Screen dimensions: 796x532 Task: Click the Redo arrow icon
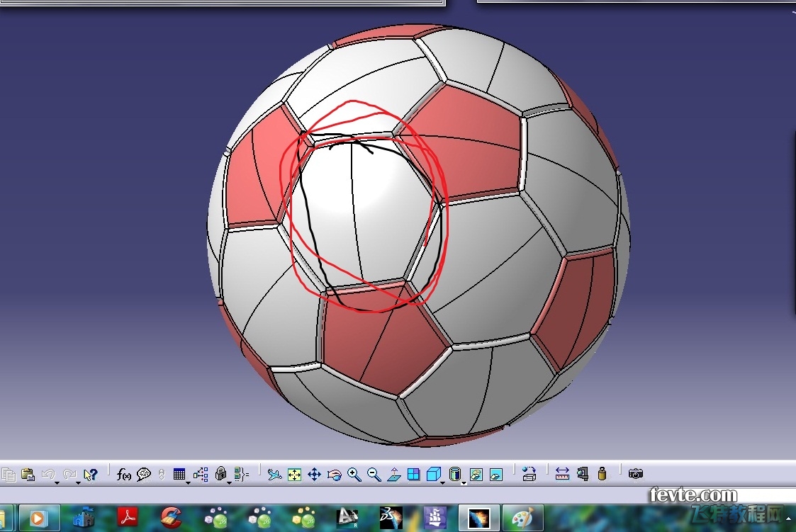[69, 474]
